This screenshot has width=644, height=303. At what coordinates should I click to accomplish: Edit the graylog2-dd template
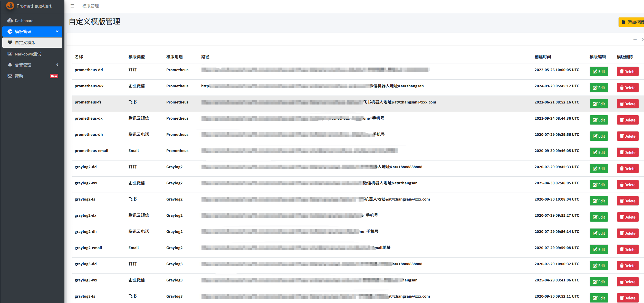click(x=599, y=169)
